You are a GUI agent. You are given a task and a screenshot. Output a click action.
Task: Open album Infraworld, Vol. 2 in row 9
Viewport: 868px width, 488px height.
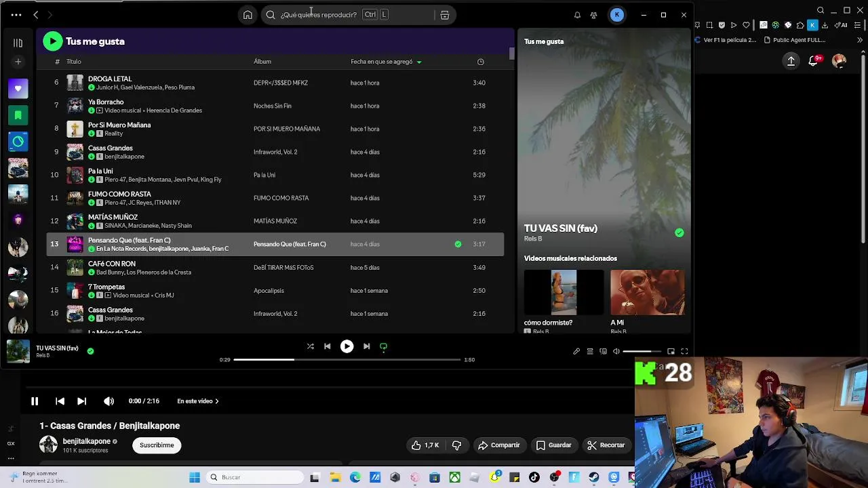point(275,152)
